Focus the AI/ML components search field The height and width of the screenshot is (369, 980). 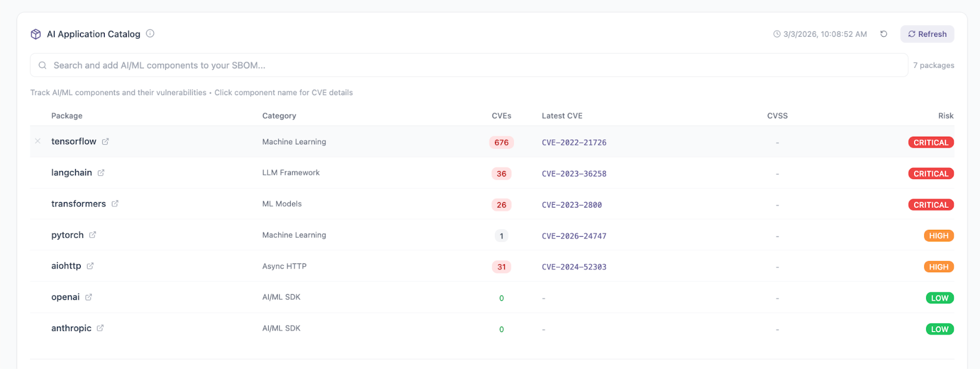click(469, 66)
